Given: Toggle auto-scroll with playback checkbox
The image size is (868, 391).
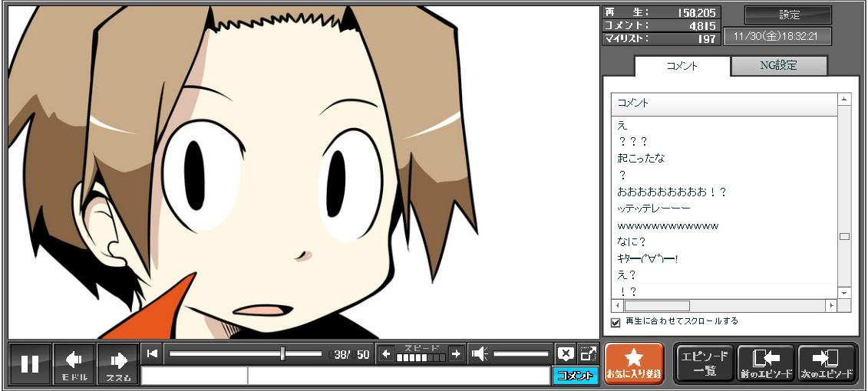Looking at the screenshot, I should 616,322.
